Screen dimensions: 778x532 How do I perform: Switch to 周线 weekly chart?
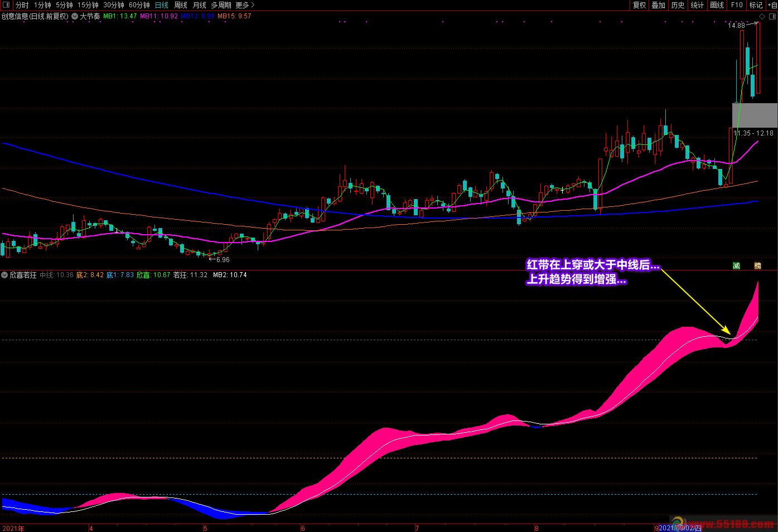(181, 5)
